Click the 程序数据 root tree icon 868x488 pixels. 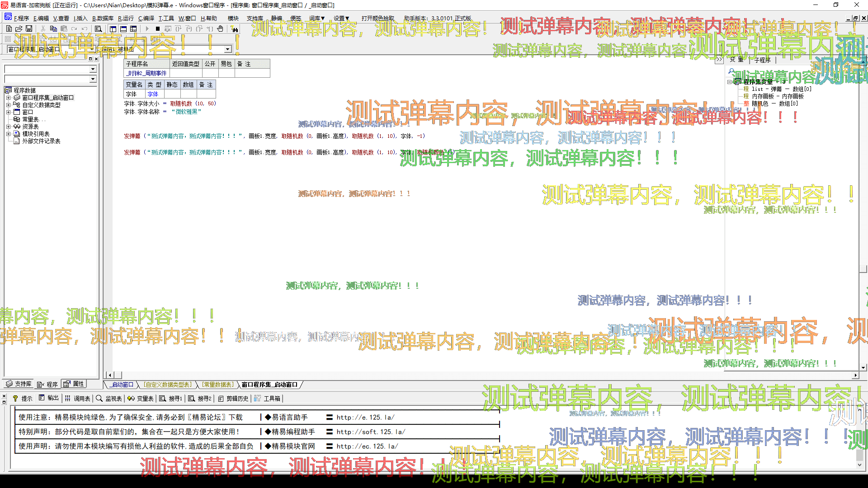pyautogui.click(x=8, y=90)
